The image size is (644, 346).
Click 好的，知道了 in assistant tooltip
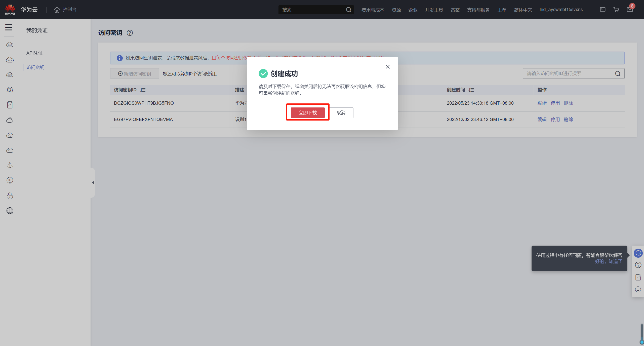coord(608,261)
